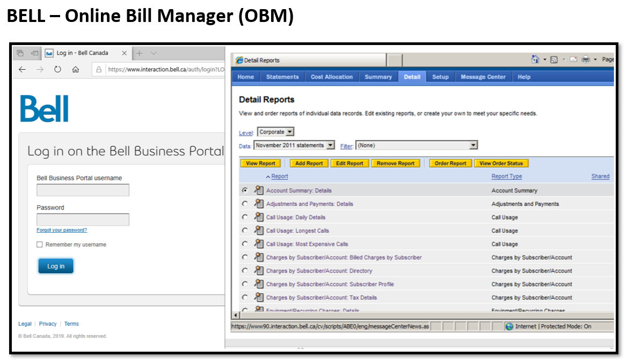
Task: Click report icon beside Call Usage: Longest Calls
Action: [x=259, y=231]
